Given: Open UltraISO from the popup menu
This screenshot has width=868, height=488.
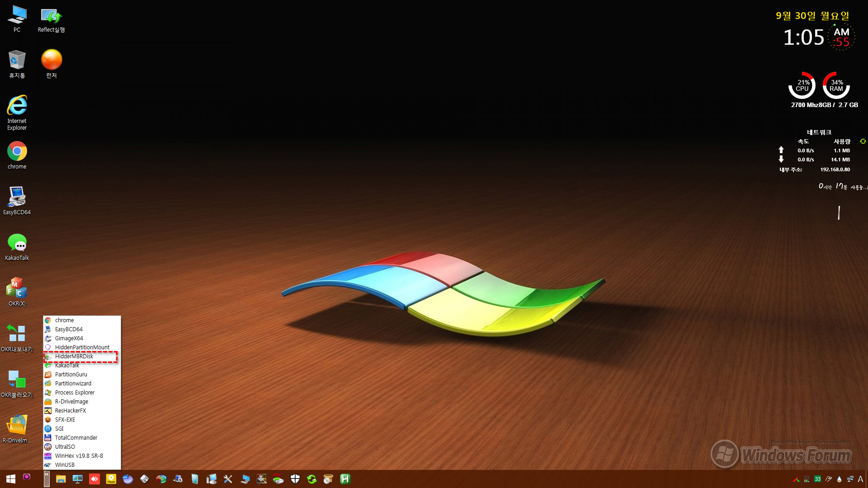Looking at the screenshot, I should click(x=82, y=447).
